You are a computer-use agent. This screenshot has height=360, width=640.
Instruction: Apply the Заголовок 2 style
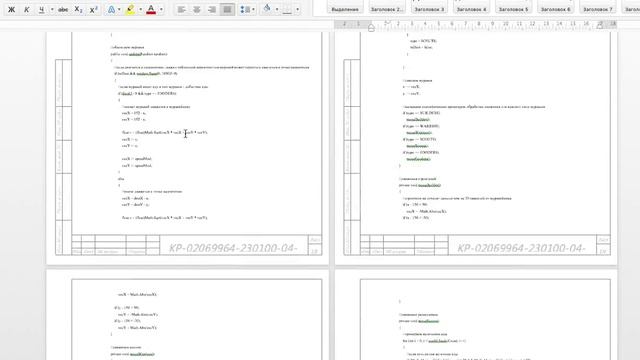387,7
